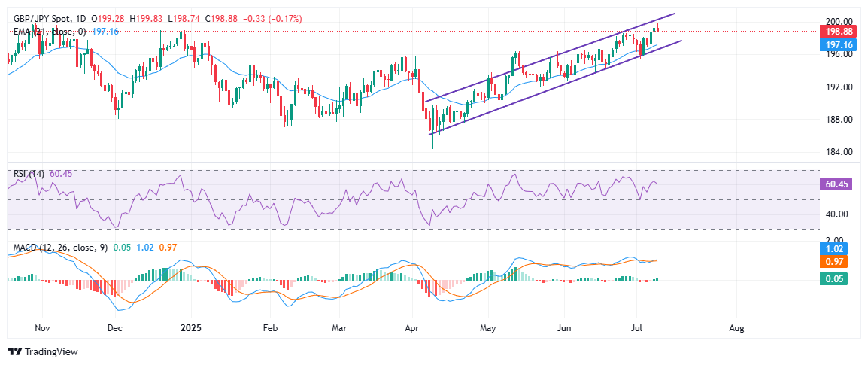Click the blue 197.16 EMA price tag
The width and height of the screenshot is (868, 365).
coord(838,45)
